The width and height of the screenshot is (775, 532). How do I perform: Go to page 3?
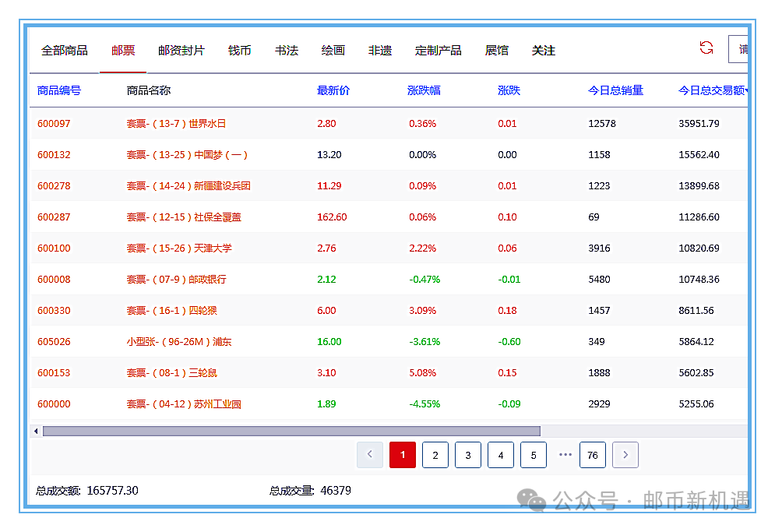tap(467, 455)
